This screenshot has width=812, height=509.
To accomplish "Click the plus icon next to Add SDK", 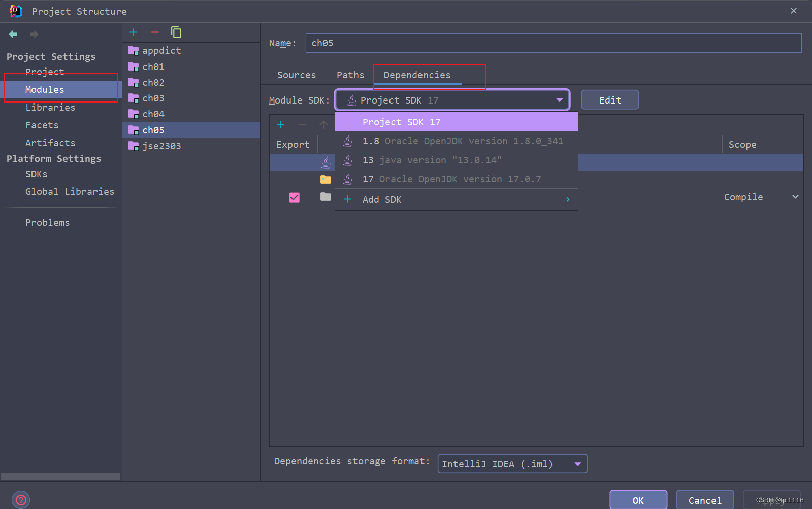I will tap(347, 199).
